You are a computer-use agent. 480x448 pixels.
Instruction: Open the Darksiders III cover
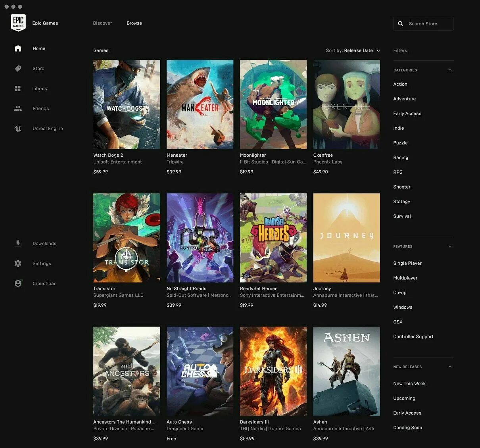pyautogui.click(x=273, y=371)
